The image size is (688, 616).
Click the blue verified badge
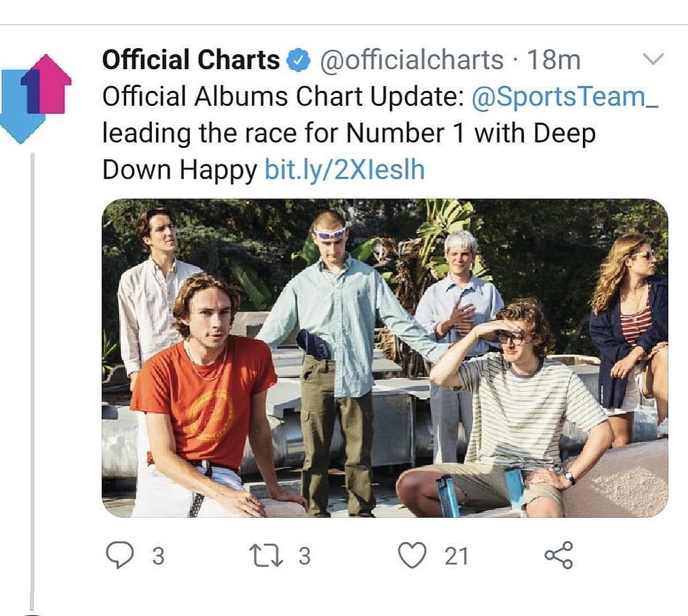[299, 60]
